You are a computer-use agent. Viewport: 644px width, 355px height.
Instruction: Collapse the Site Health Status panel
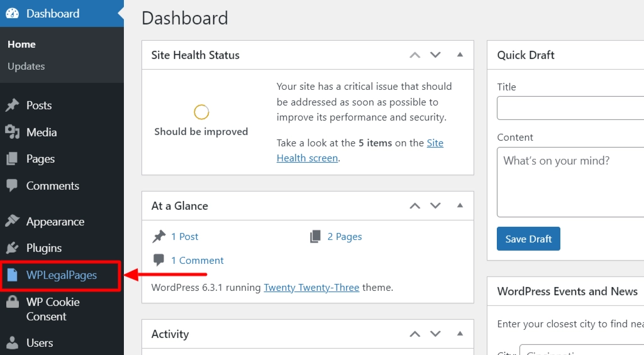point(460,55)
